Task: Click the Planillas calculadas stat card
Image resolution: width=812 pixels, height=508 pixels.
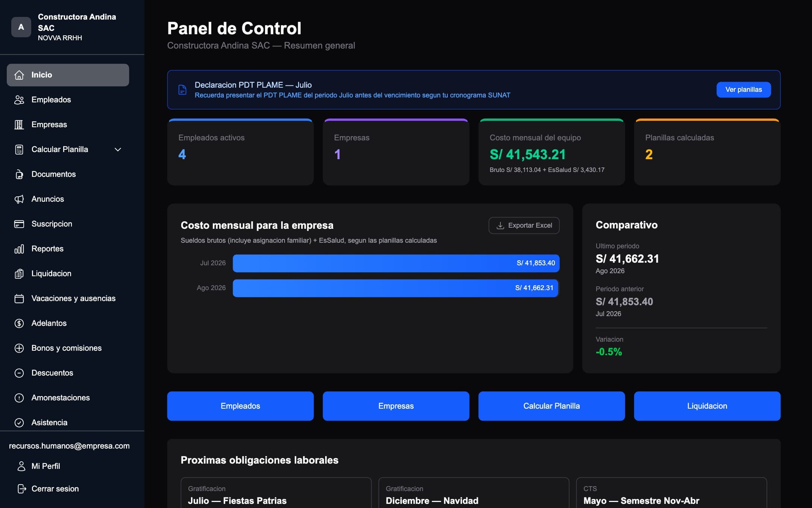Action: pyautogui.click(x=707, y=152)
